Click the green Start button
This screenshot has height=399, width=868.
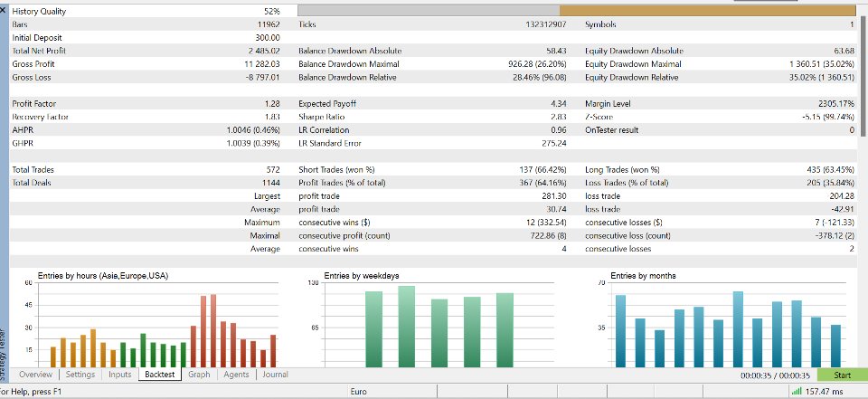(x=842, y=375)
